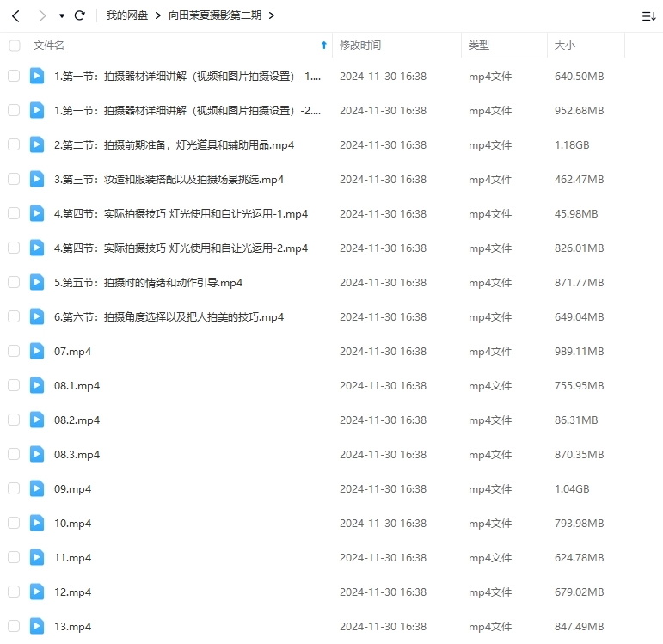Click the 08.2.mp4 video icon

pyautogui.click(x=37, y=420)
